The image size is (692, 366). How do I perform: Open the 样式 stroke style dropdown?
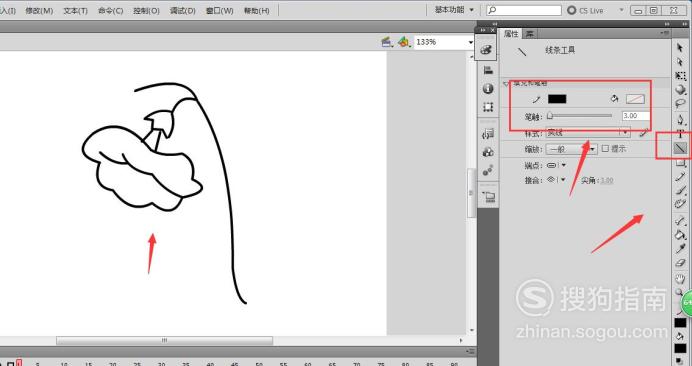(x=588, y=132)
